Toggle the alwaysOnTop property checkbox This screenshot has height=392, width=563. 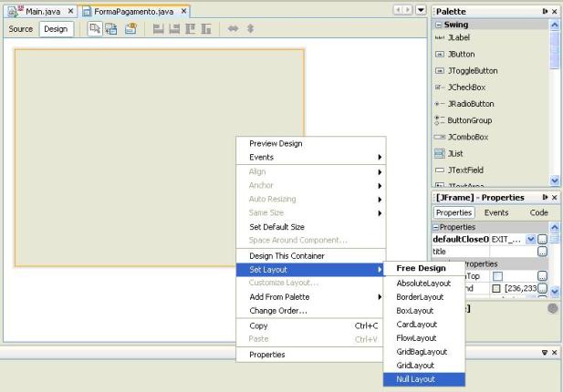(x=499, y=276)
